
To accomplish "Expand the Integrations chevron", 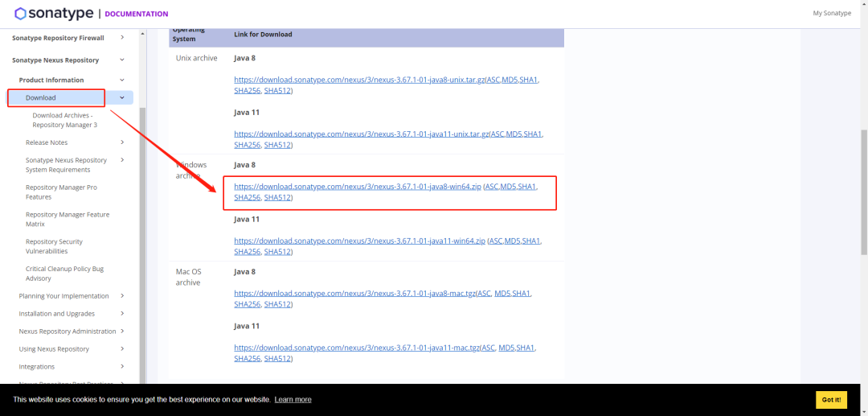I will pos(122,367).
